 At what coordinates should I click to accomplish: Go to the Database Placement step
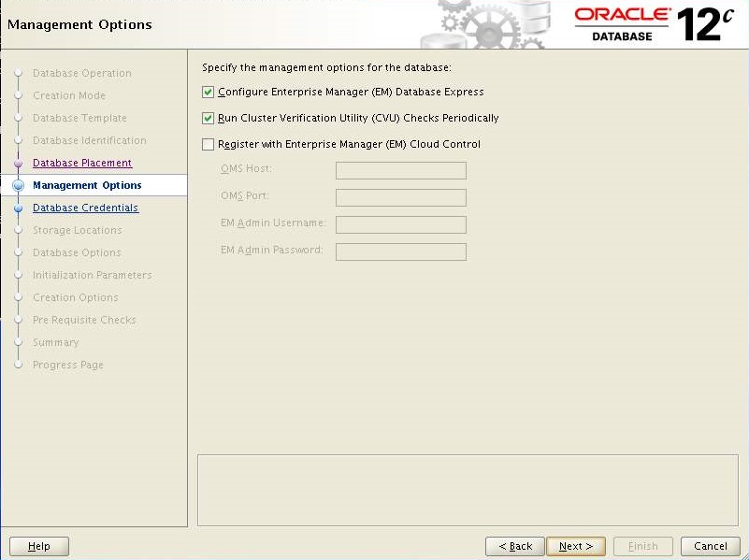point(82,163)
